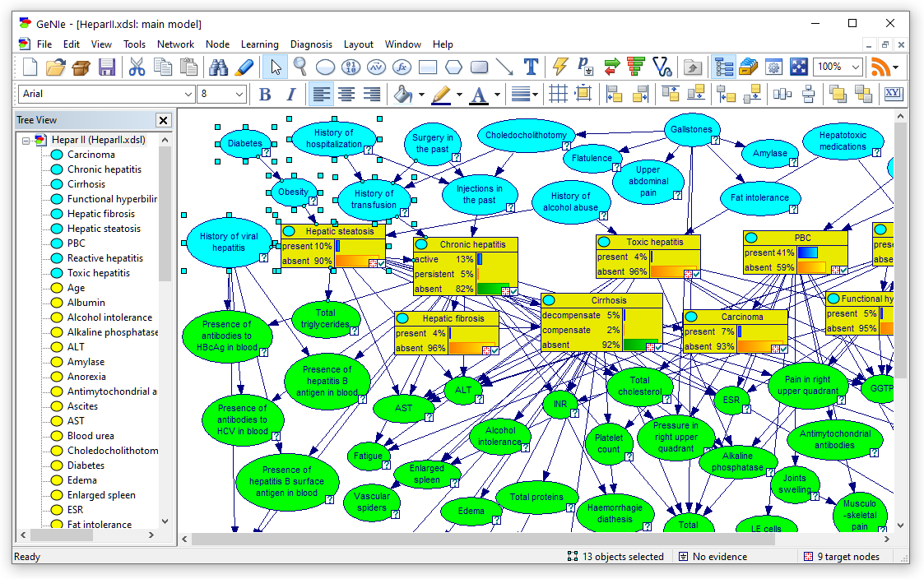Click the Fatigue node
Image resolution: width=924 pixels, height=579 pixels.
pyautogui.click(x=369, y=456)
